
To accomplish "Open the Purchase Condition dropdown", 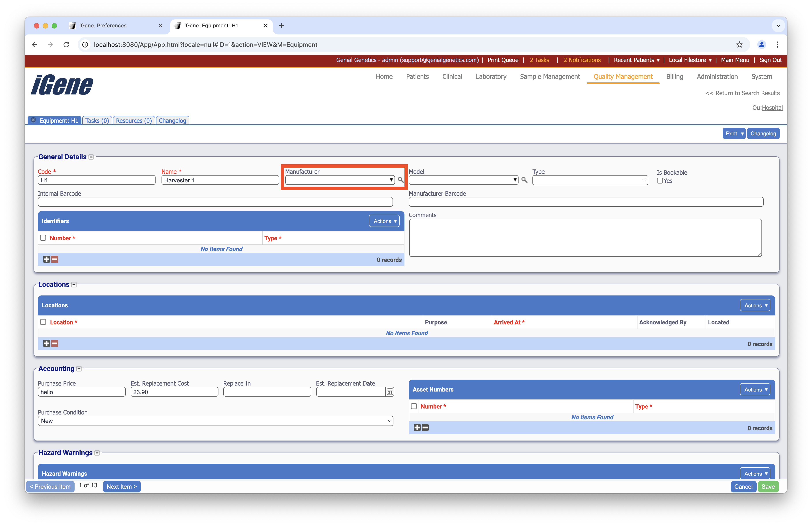I will (x=215, y=421).
